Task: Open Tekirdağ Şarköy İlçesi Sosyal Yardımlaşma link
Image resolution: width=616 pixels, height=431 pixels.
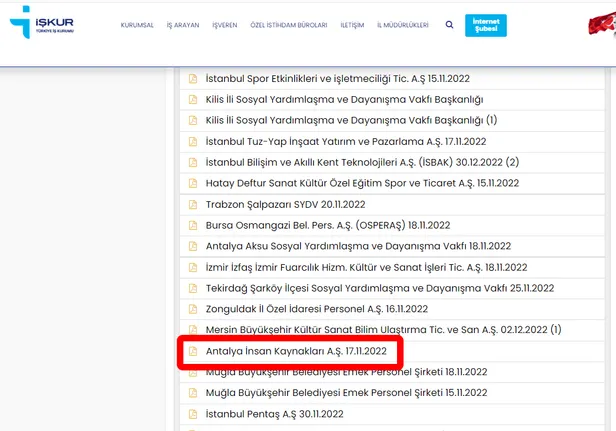Action: click(x=367, y=288)
